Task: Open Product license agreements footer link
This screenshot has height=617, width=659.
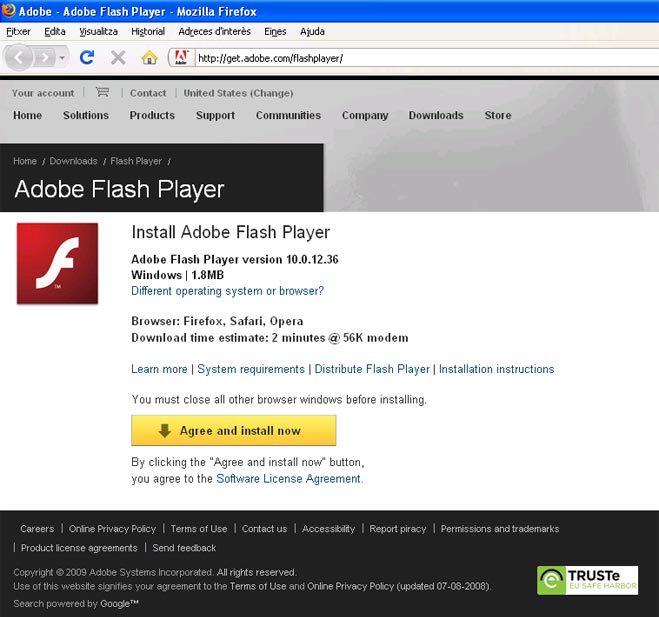Action: point(79,548)
